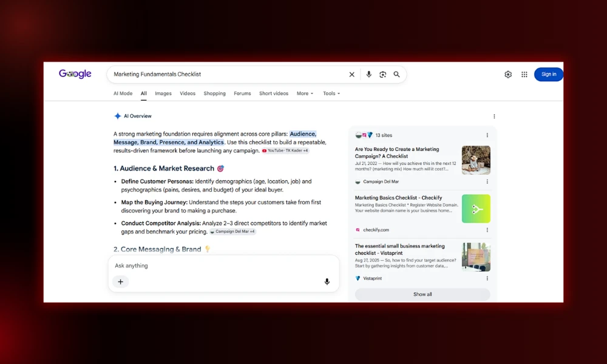Open 'Marketing Basics Checklist - Checkify' link

(398, 198)
